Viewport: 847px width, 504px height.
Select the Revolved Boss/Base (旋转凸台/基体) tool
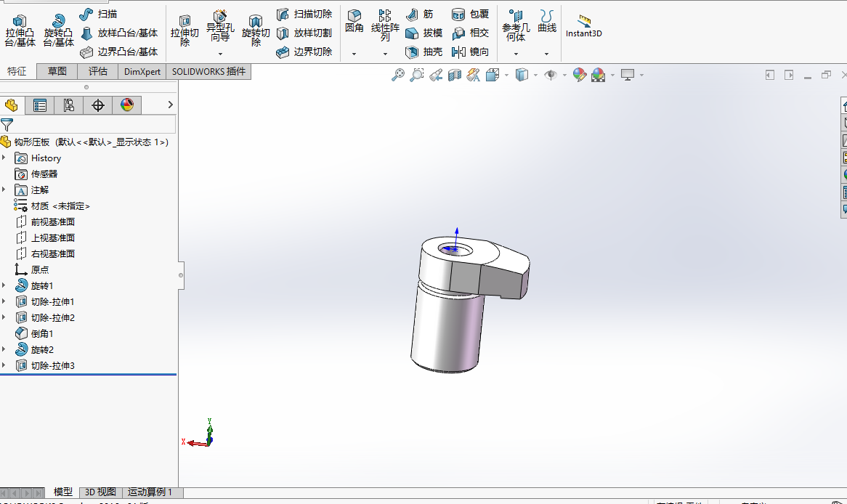58,31
